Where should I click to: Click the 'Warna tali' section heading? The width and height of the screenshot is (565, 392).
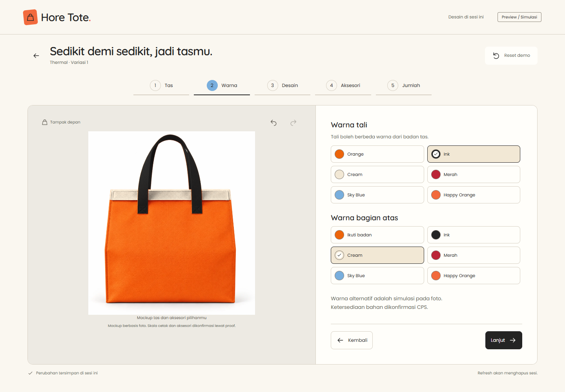[x=349, y=125]
